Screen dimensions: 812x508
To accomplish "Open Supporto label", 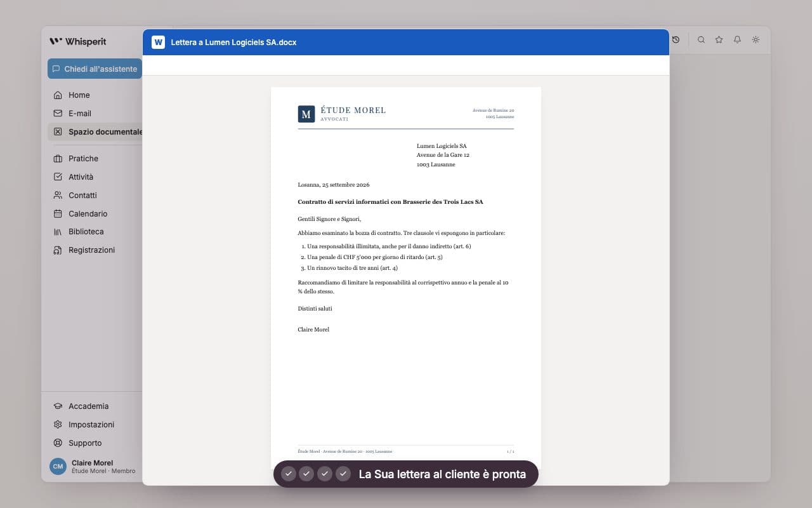I will [x=85, y=443].
